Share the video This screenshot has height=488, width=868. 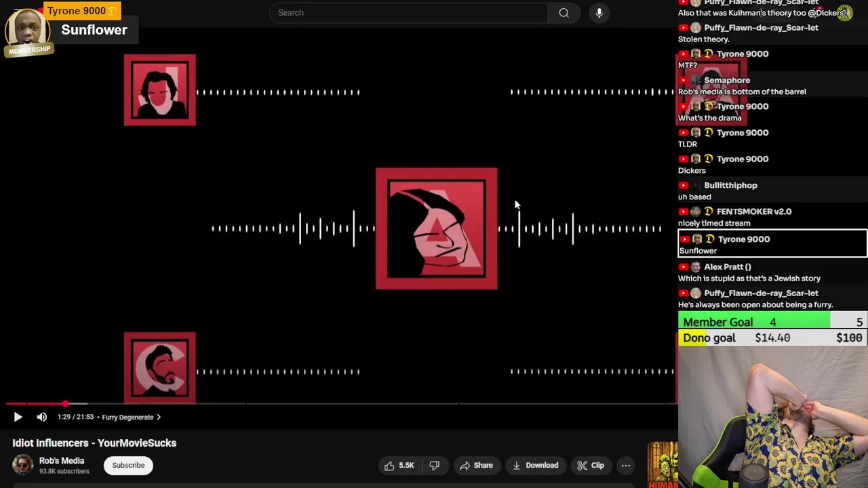point(476,466)
